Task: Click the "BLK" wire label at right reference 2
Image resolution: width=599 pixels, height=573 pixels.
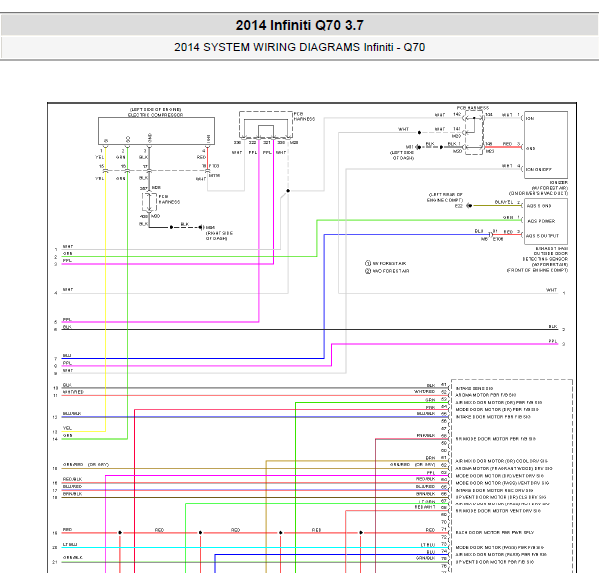Action: point(553,327)
